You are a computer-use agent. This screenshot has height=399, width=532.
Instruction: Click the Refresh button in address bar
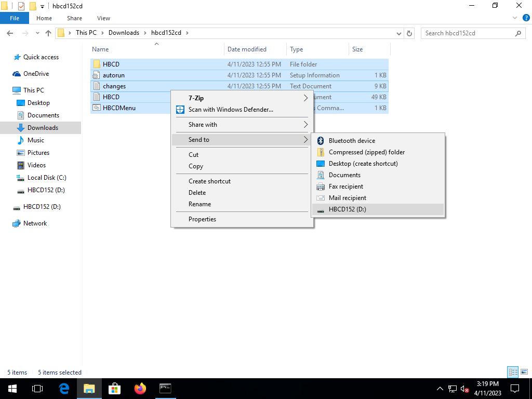[409, 33]
